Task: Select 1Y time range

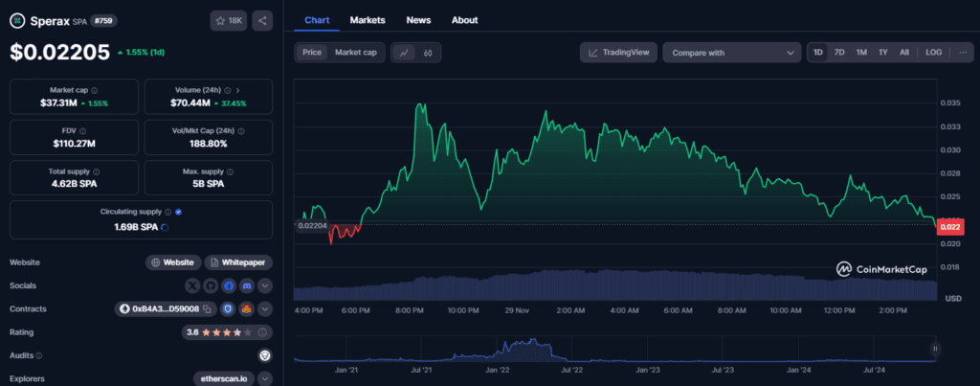Action: tap(883, 53)
